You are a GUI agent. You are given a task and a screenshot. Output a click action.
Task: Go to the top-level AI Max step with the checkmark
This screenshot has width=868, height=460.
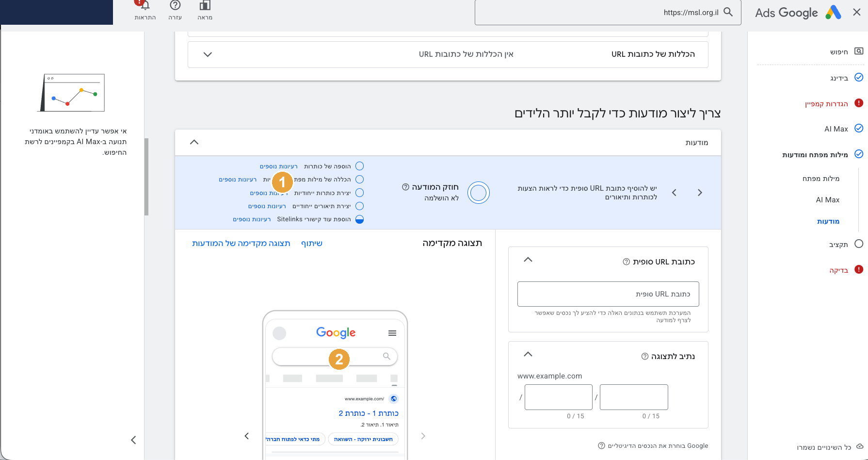[836, 129]
